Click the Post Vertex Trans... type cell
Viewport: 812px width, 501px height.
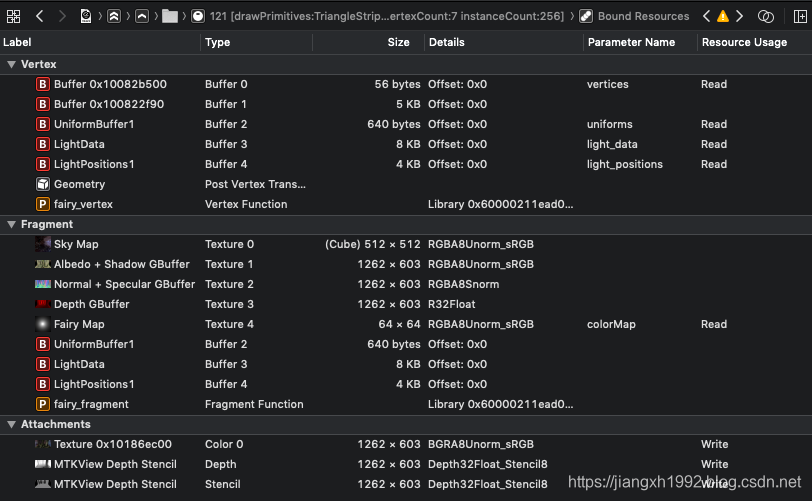point(255,184)
